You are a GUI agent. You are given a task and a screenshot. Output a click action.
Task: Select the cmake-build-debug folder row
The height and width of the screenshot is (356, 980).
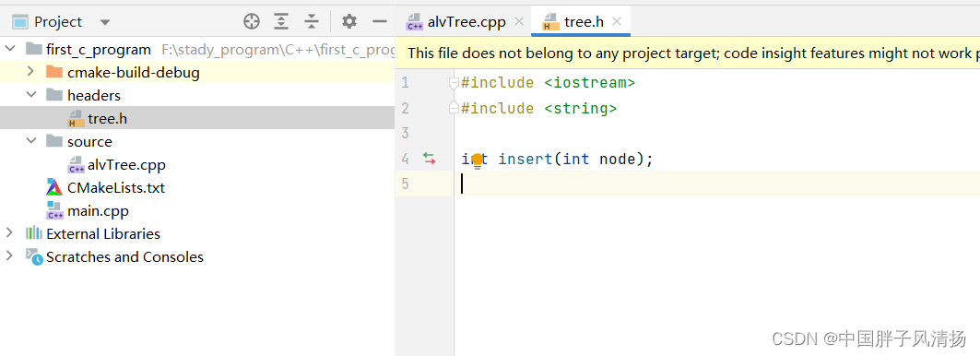point(197,72)
